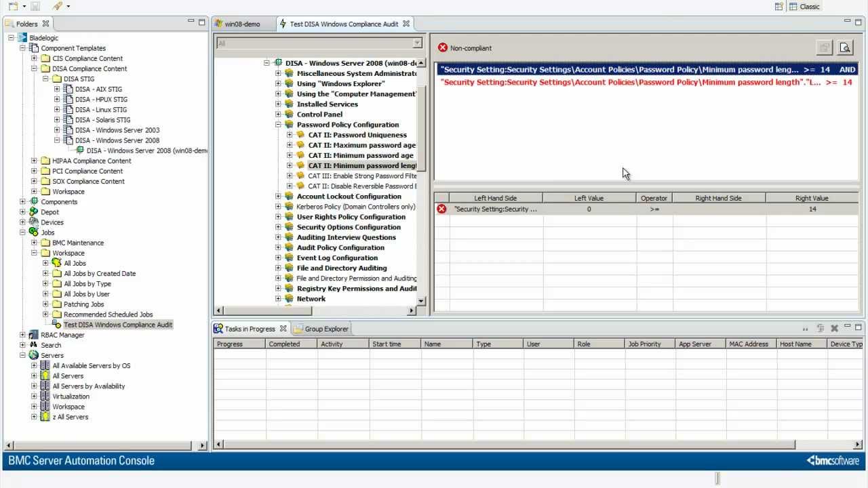The height and width of the screenshot is (488, 868).
Task: Select DISA - AIX STIG template
Action: pyautogui.click(x=98, y=89)
